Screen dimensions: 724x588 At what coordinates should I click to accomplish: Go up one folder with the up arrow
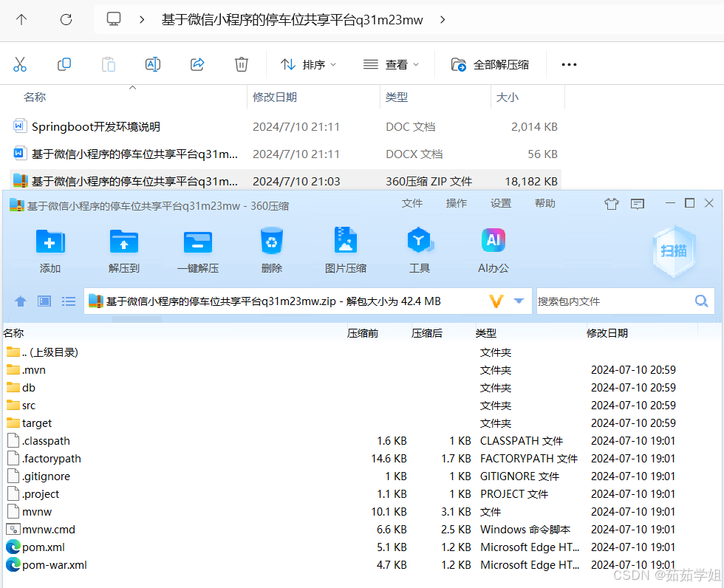click(21, 19)
